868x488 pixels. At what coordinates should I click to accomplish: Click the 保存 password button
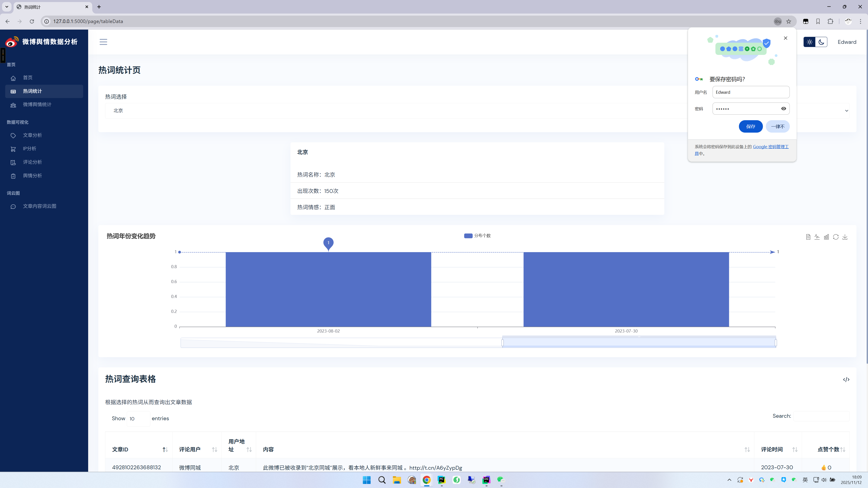coord(750,126)
